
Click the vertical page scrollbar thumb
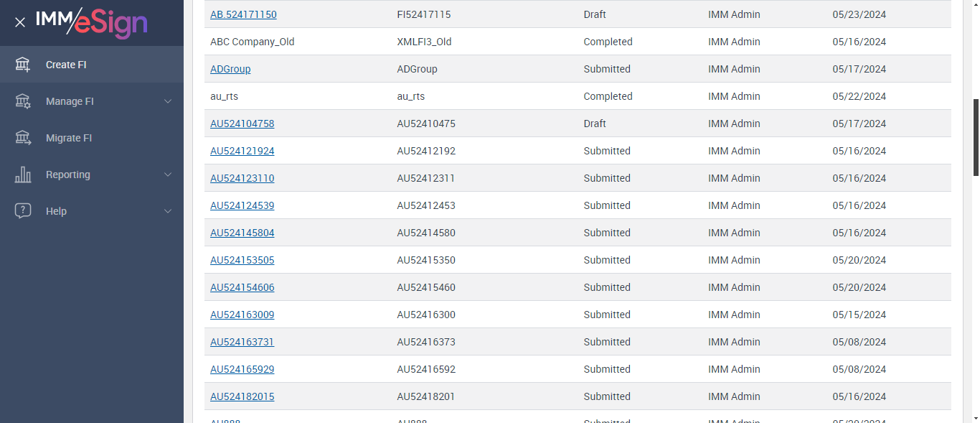tap(976, 136)
